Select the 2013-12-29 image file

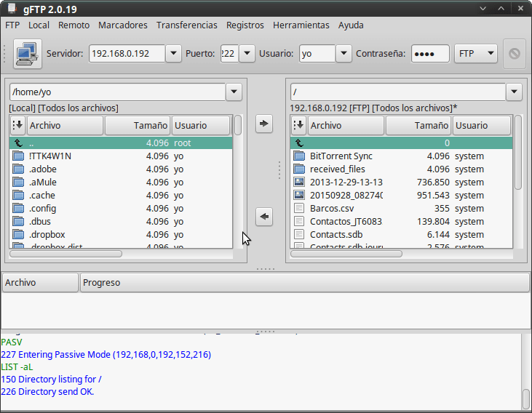tap(346, 183)
